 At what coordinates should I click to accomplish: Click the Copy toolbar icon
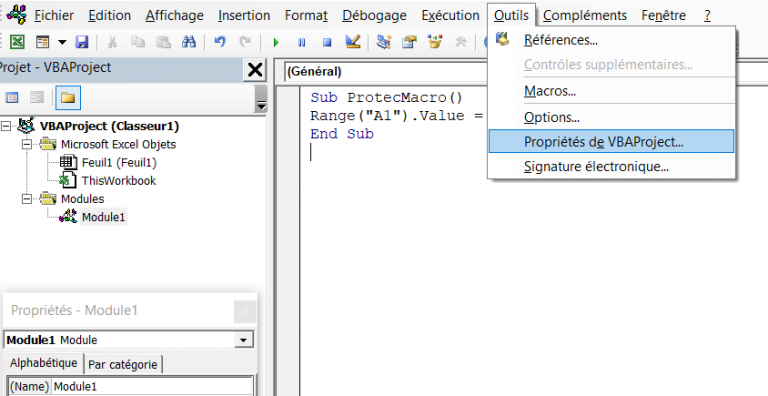point(138,42)
